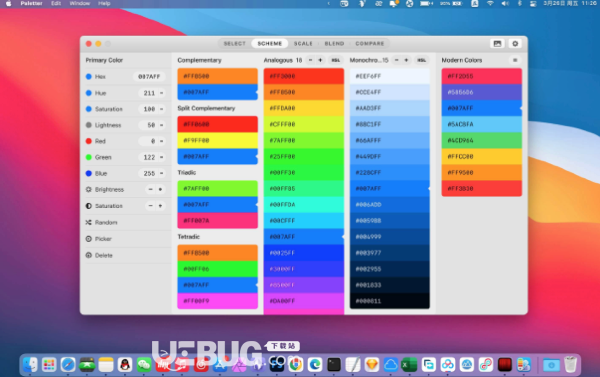
Task: Open yellow Notes app in dock
Action: 106,364
